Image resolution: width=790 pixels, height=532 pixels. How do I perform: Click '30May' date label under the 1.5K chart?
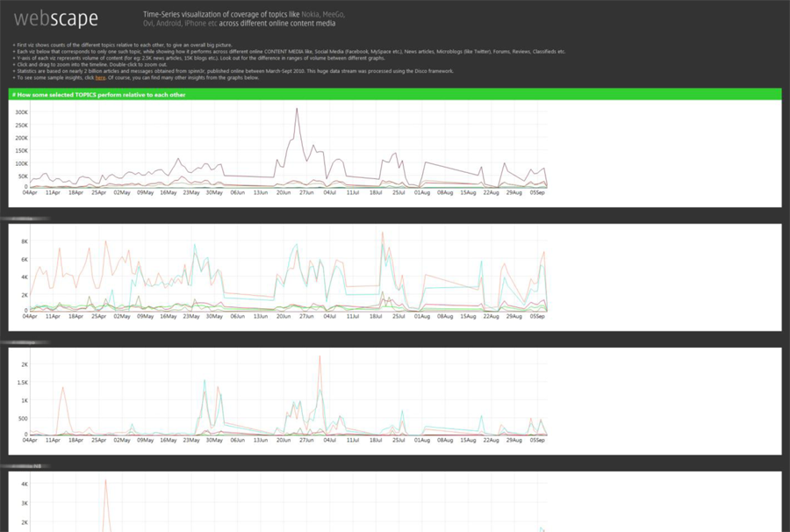[214, 441]
